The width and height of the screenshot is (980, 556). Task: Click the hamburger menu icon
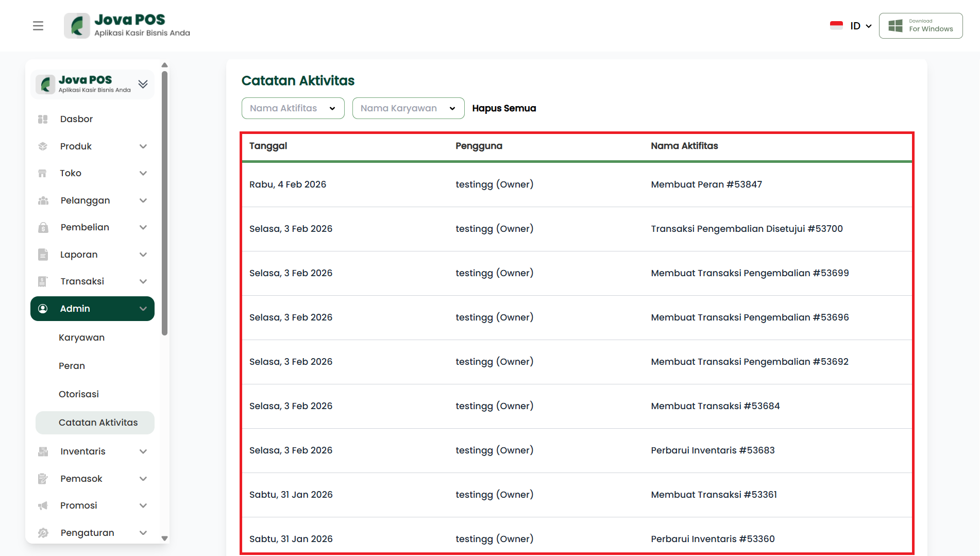pos(38,26)
